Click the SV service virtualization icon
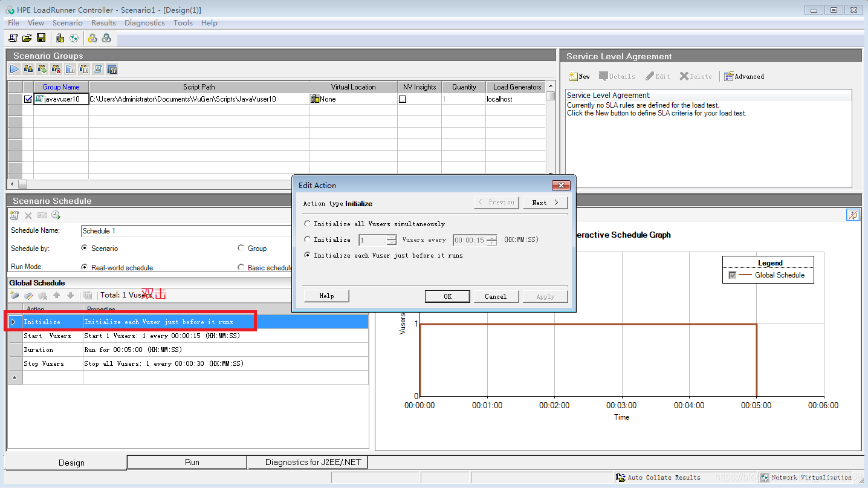868x488 pixels. [112, 70]
